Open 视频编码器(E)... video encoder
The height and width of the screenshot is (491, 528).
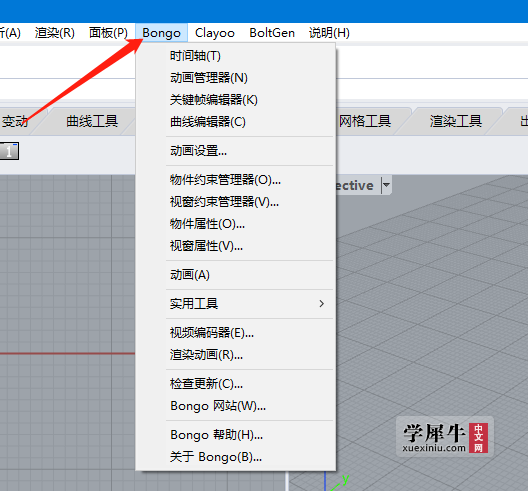point(236,333)
